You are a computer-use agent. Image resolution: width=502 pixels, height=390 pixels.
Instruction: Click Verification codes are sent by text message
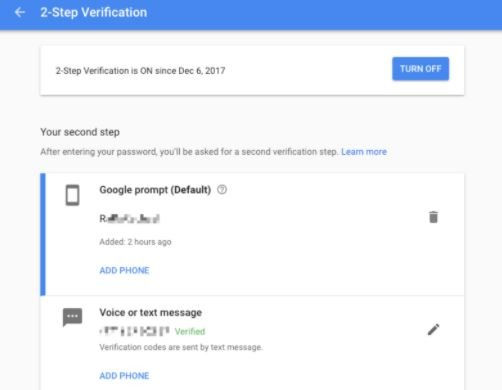click(181, 347)
